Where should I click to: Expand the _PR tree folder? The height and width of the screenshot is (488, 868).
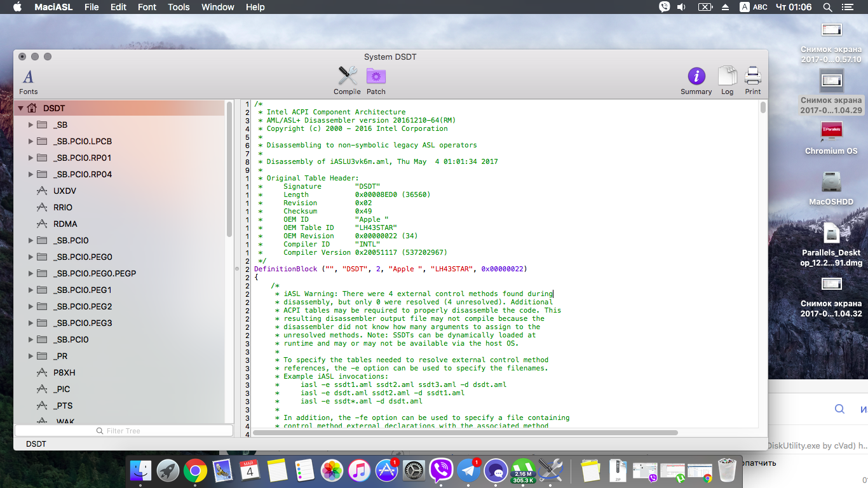coord(31,356)
